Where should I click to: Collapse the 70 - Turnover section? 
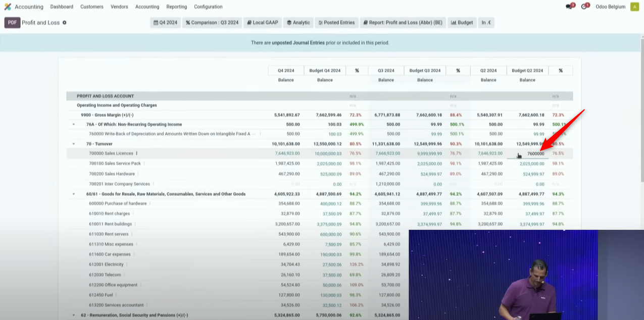[74, 144]
